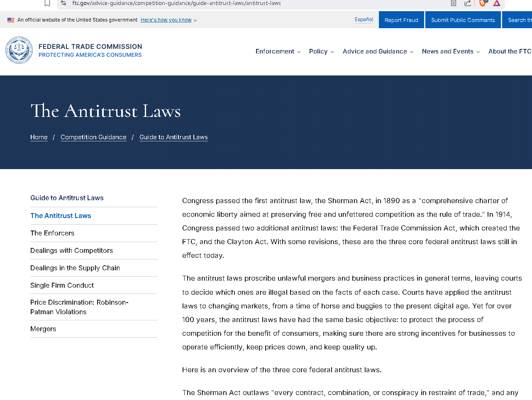Click the US flag icon in banner

[11, 20]
